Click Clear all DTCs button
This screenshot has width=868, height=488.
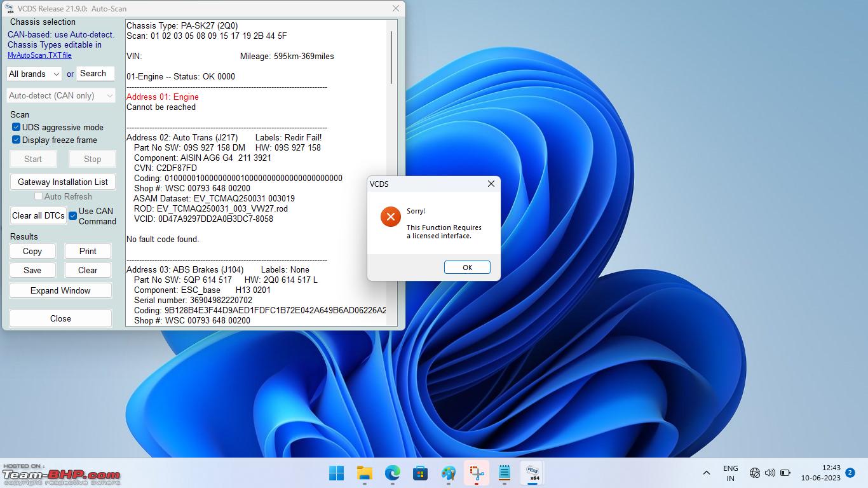coord(38,215)
